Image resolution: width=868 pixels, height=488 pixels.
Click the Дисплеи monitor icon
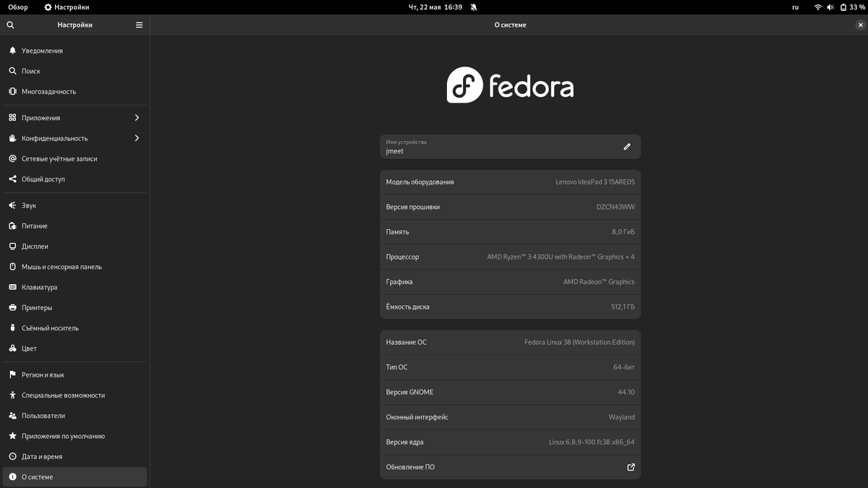coord(12,246)
